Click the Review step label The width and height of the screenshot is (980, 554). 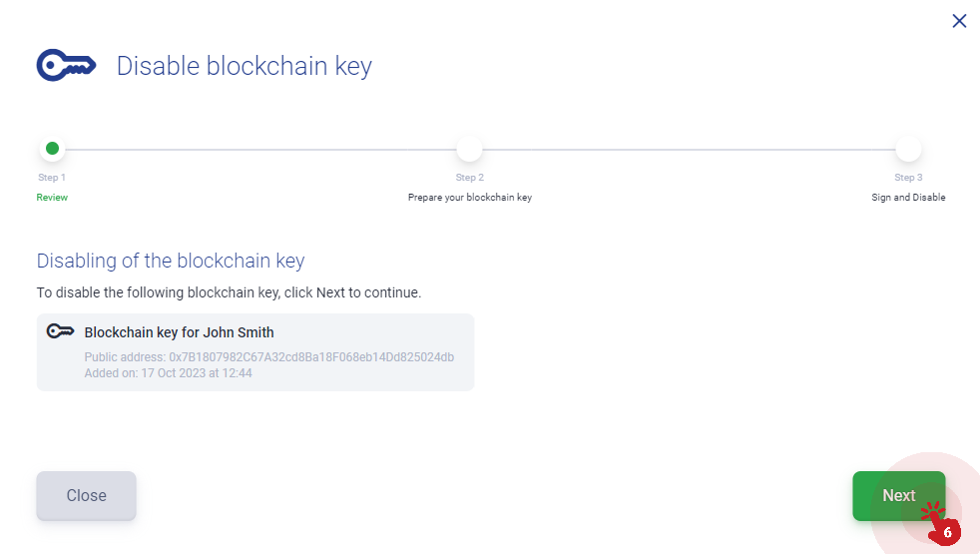52,198
